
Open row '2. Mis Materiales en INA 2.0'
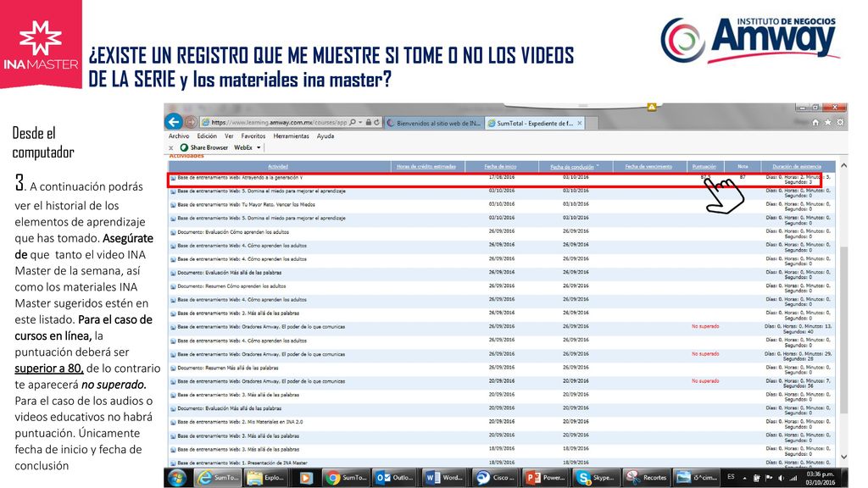240,422
